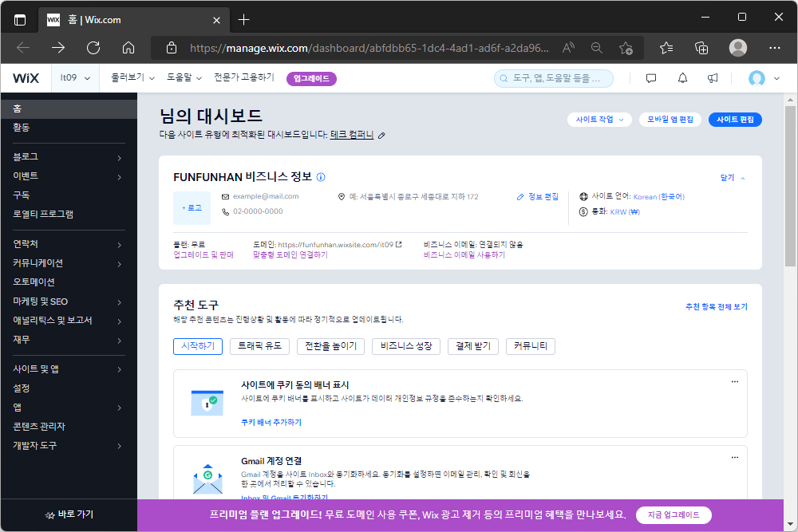
Task: Open a new browser tab
Action: point(243,20)
